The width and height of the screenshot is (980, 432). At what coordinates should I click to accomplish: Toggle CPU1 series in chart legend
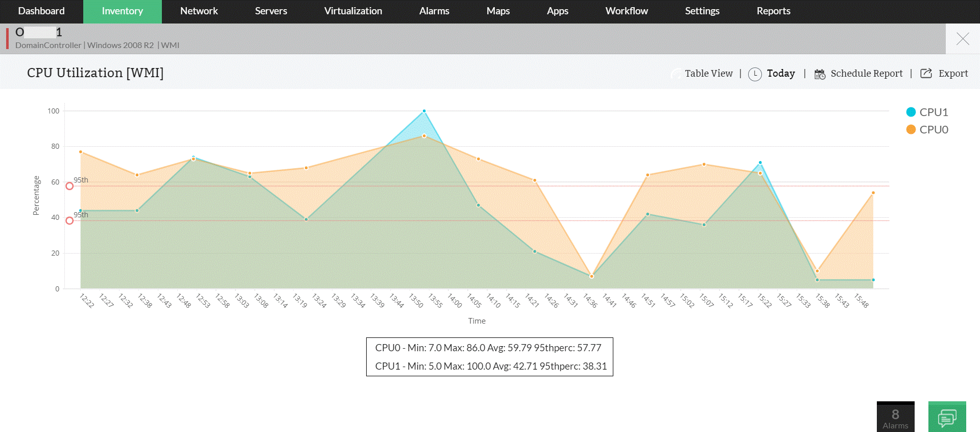[x=934, y=112]
